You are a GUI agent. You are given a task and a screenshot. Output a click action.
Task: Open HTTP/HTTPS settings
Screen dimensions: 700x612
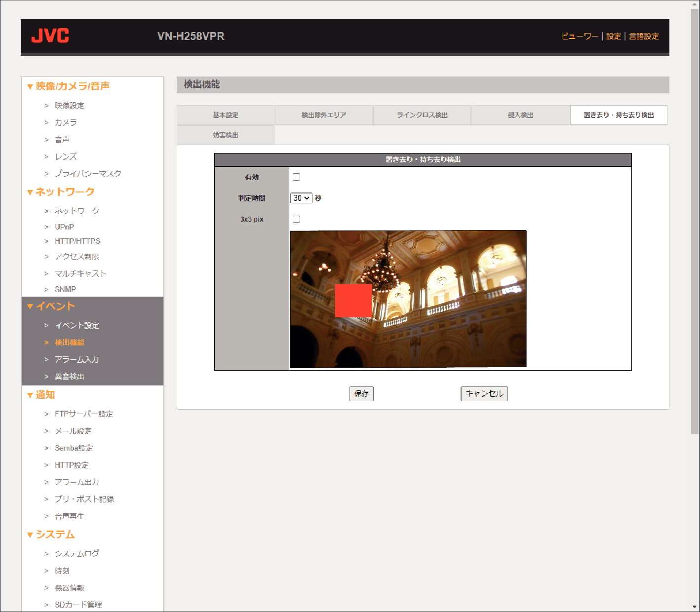tap(78, 241)
